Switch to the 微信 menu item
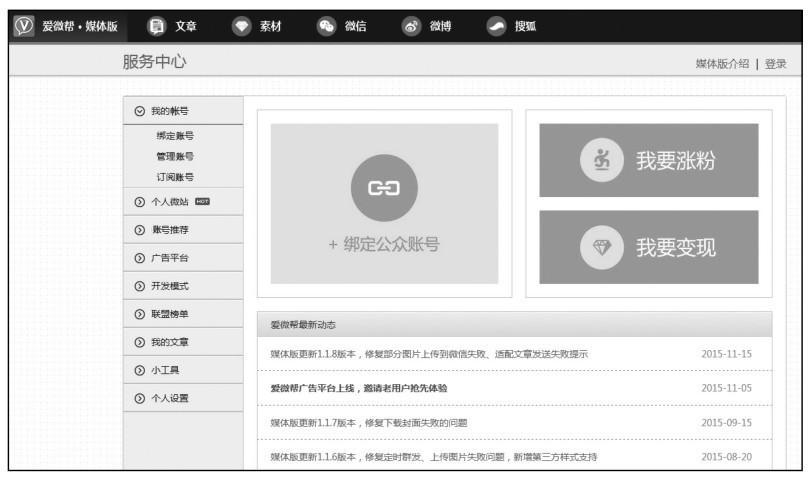The image size is (810, 477). [x=356, y=26]
